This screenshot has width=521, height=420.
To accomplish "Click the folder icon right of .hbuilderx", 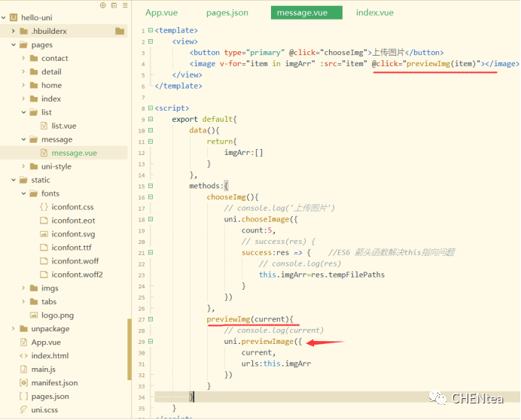I will 120,31.
